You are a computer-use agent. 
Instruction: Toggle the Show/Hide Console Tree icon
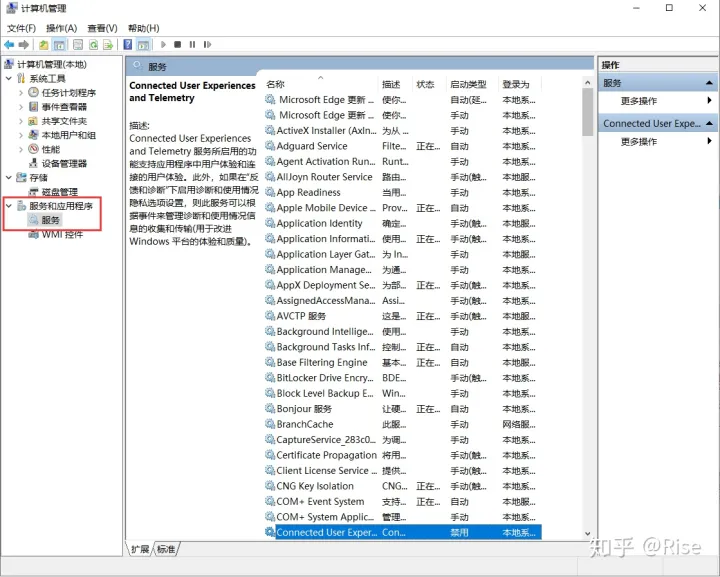tap(59, 45)
